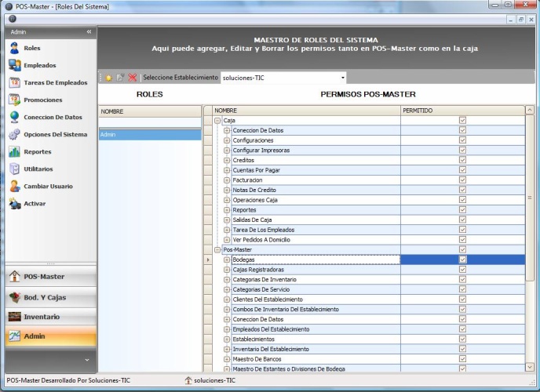Click the new role star icon
The image size is (540, 392).
[x=108, y=78]
